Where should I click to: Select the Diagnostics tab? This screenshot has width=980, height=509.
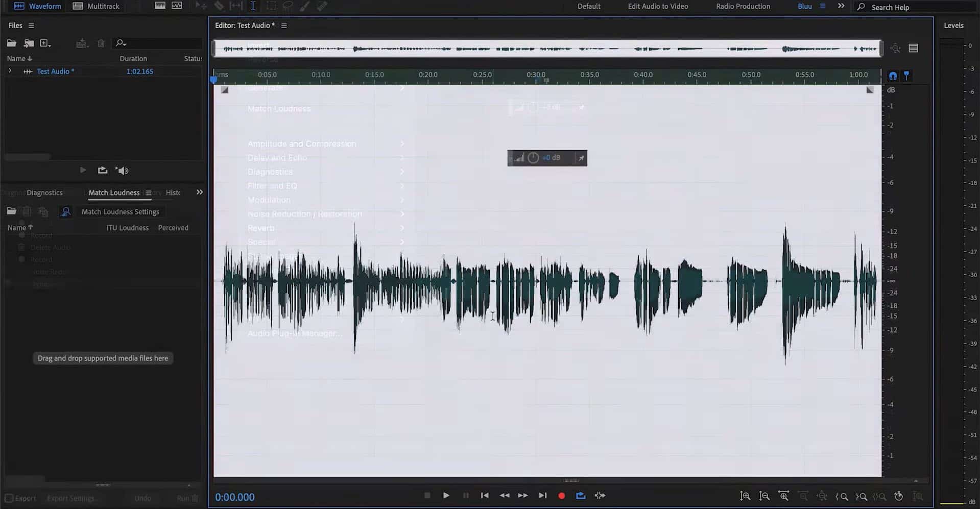point(45,192)
